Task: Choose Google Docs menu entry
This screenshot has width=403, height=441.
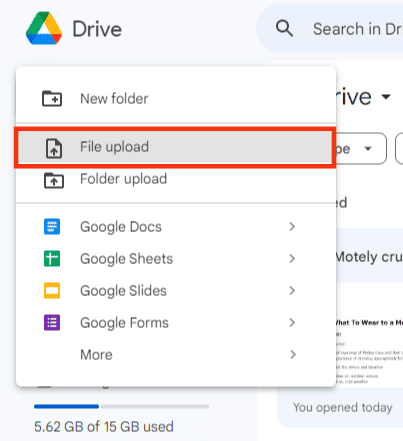Action: (x=176, y=226)
